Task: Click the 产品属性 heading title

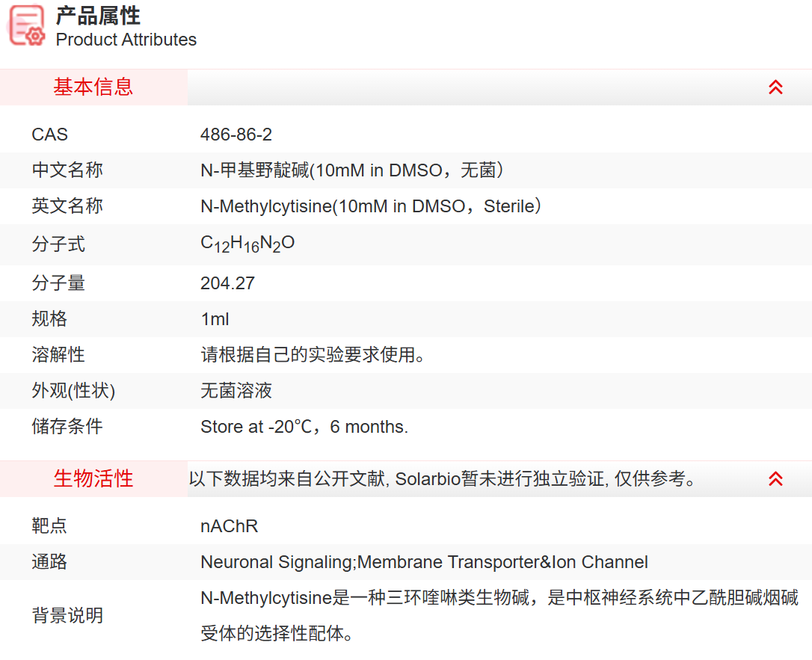Action: (98, 16)
